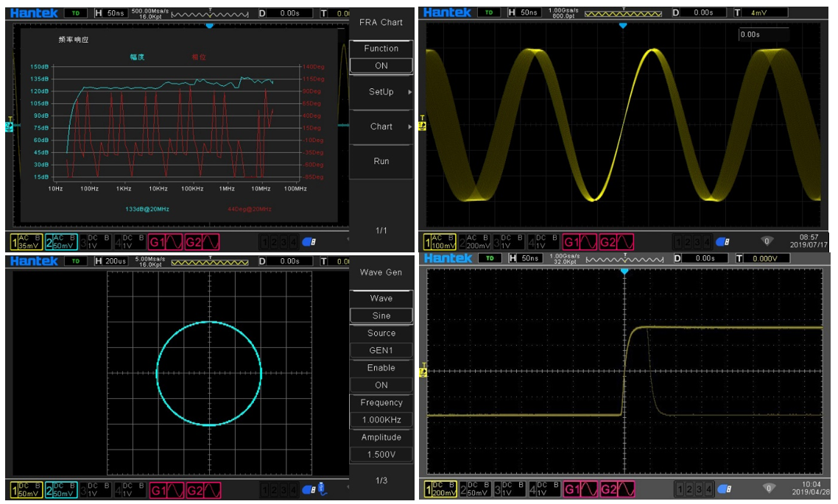Click the TD status indicator in FRA Chart screen

point(76,13)
